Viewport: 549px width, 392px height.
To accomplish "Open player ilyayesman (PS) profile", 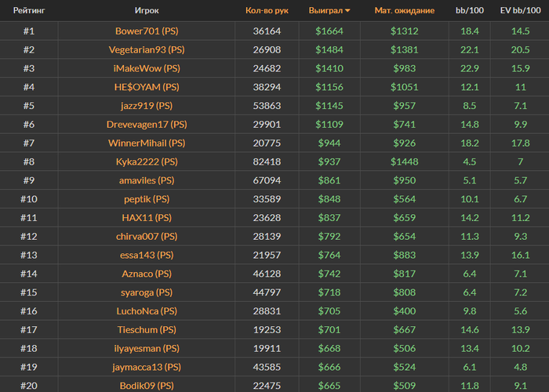I will click(x=147, y=348).
